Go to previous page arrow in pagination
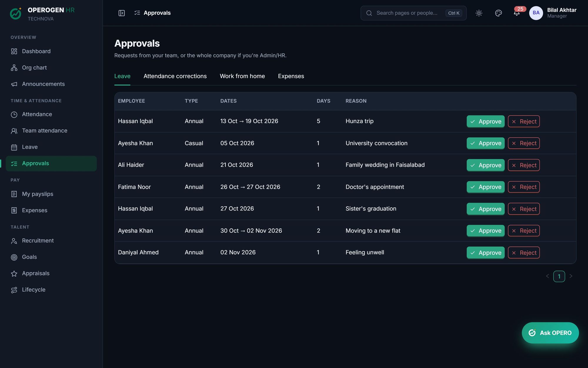The height and width of the screenshot is (368, 588). [547, 276]
